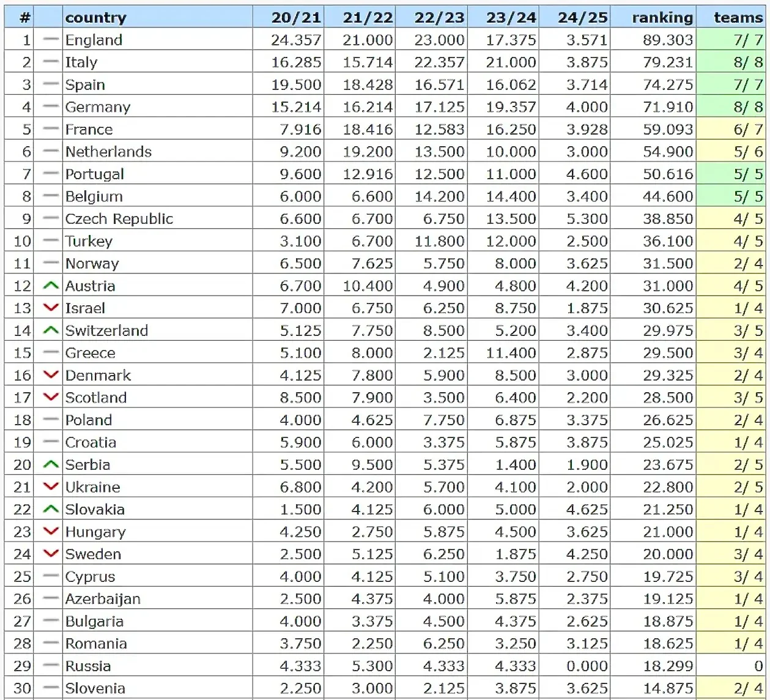Click the red down arrow beside Denmark
The width and height of the screenshot is (770, 700).
(x=51, y=375)
